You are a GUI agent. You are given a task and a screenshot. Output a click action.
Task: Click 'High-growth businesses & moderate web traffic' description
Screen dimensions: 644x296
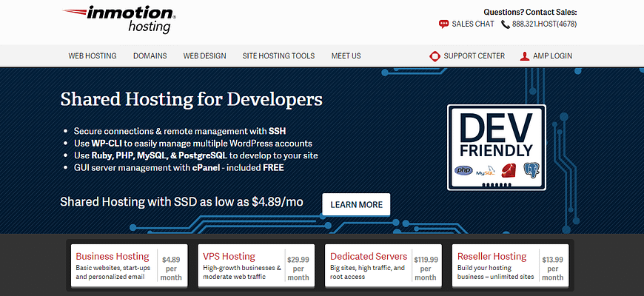tap(242, 272)
